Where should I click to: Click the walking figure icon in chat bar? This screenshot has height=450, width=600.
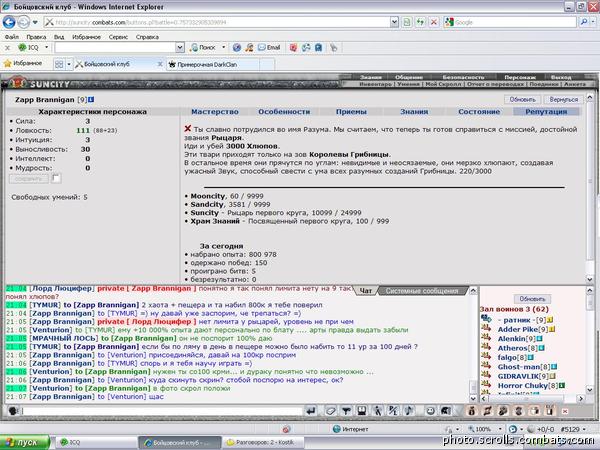coord(378,411)
